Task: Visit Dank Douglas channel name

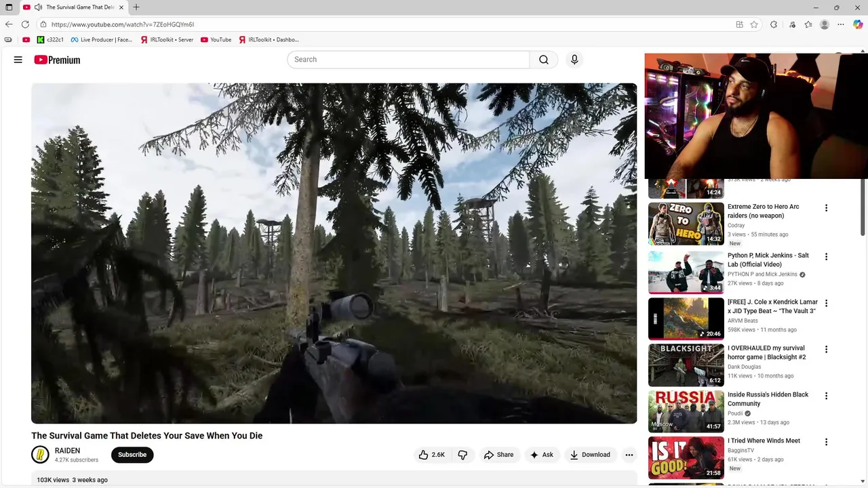Action: 745,367
